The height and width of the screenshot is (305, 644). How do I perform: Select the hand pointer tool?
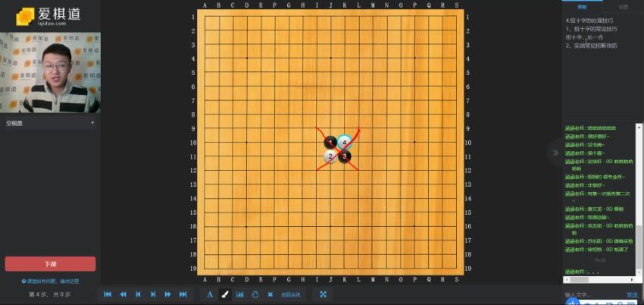click(x=255, y=294)
